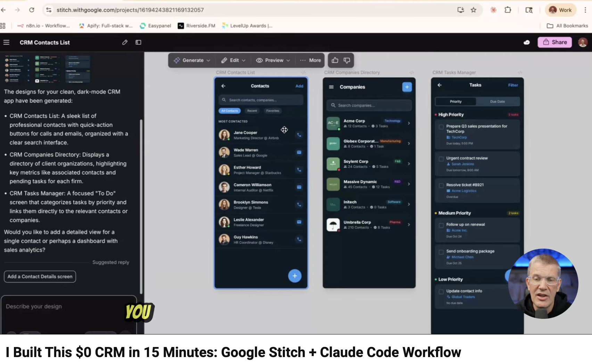The height and width of the screenshot is (364, 592).
Task: Click the Search companies field
Action: tap(369, 105)
